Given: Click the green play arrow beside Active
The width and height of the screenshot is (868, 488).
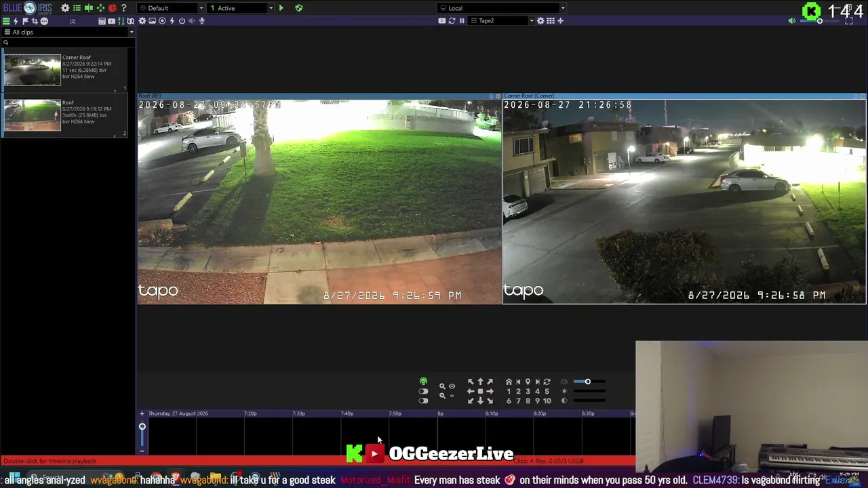Looking at the screenshot, I should point(281,8).
